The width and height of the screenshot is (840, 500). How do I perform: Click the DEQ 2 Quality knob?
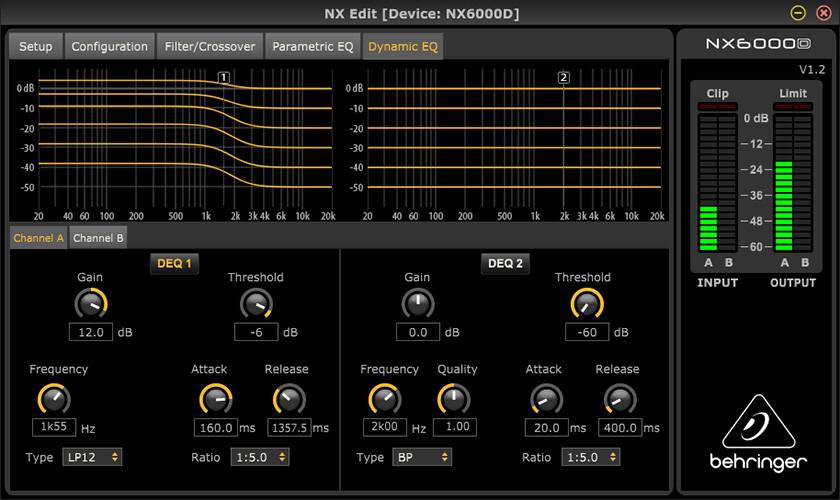click(x=453, y=399)
